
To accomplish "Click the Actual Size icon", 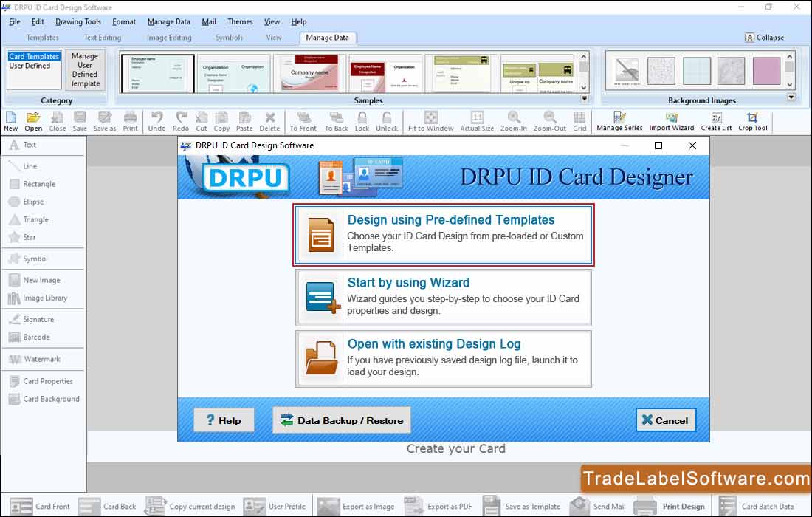I will 478,121.
